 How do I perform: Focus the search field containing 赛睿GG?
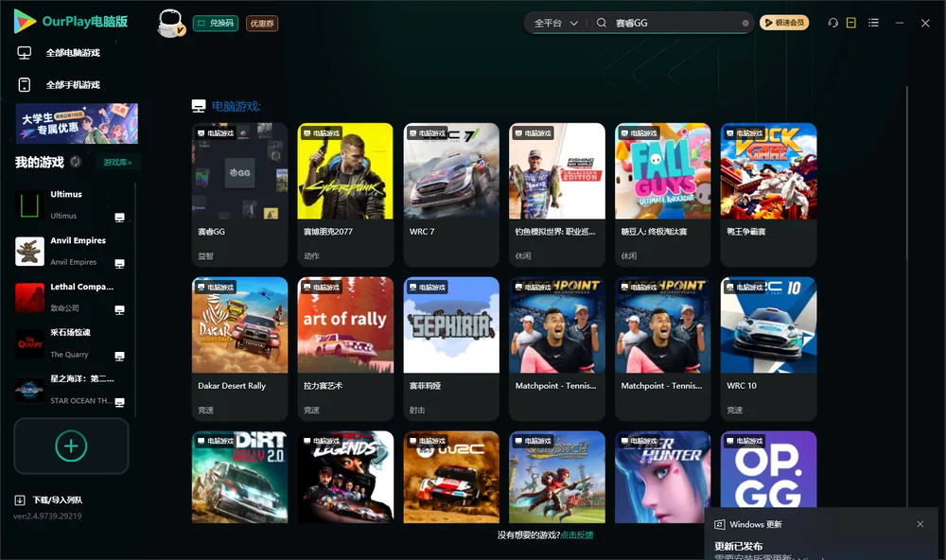675,23
